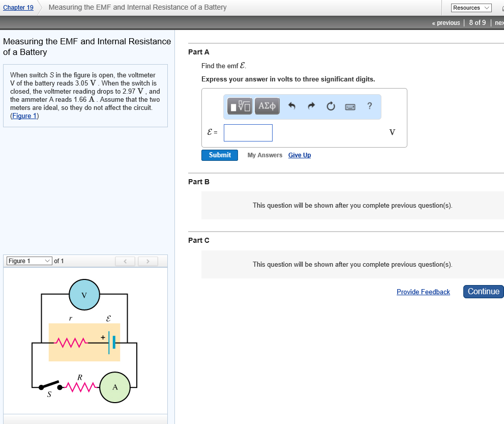Click the Continue button
This screenshot has width=504, height=424.
pyautogui.click(x=483, y=291)
